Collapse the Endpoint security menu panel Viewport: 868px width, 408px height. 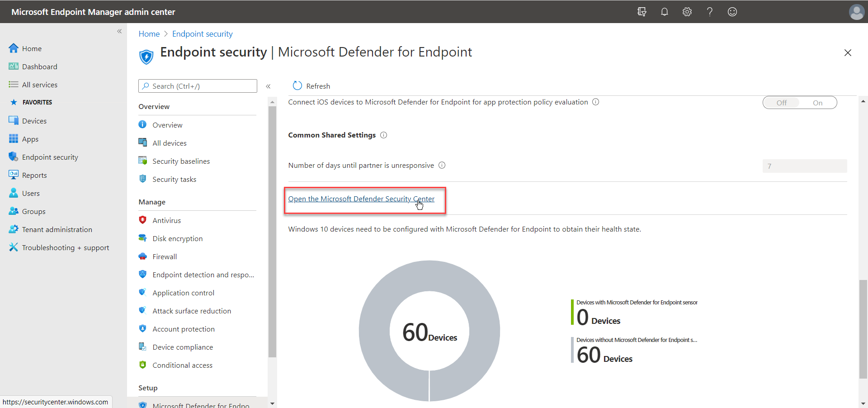pyautogui.click(x=268, y=86)
